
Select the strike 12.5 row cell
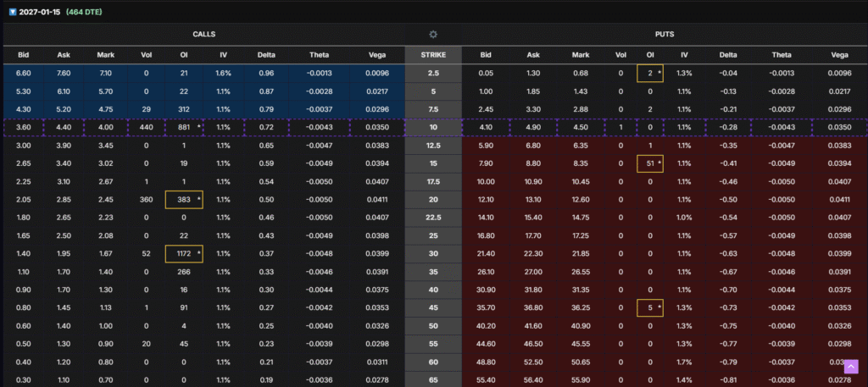(433, 145)
